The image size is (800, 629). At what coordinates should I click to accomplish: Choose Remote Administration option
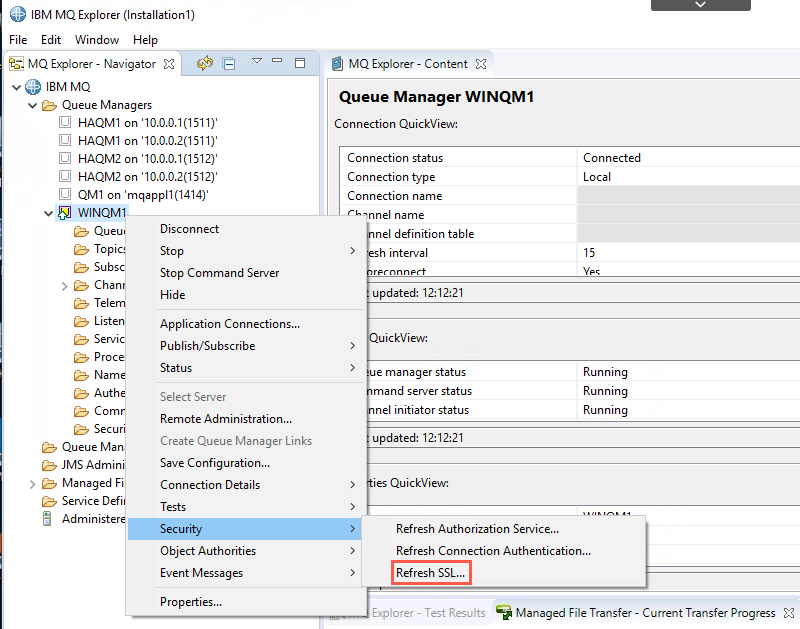[244, 418]
